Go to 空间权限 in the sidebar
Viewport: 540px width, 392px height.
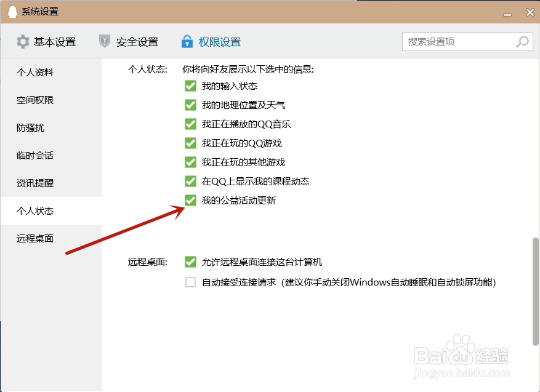[51, 100]
